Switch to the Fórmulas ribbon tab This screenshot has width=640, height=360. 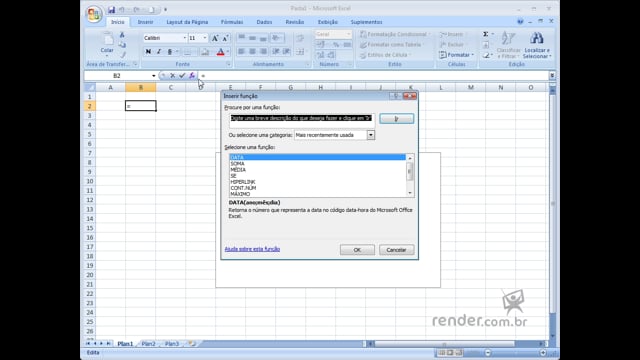(x=232, y=22)
